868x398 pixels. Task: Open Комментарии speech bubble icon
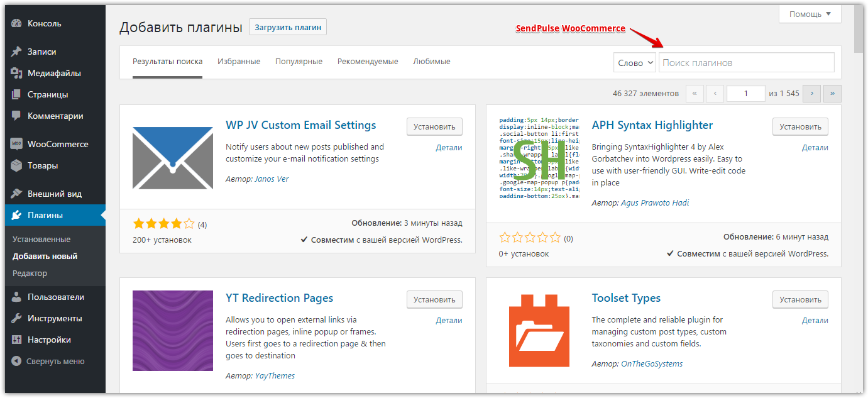(17, 116)
